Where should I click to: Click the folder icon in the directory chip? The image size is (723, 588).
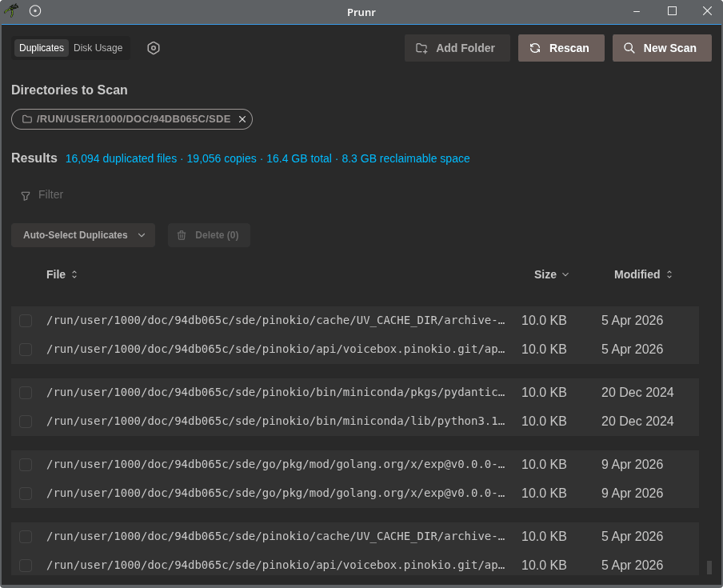27,119
